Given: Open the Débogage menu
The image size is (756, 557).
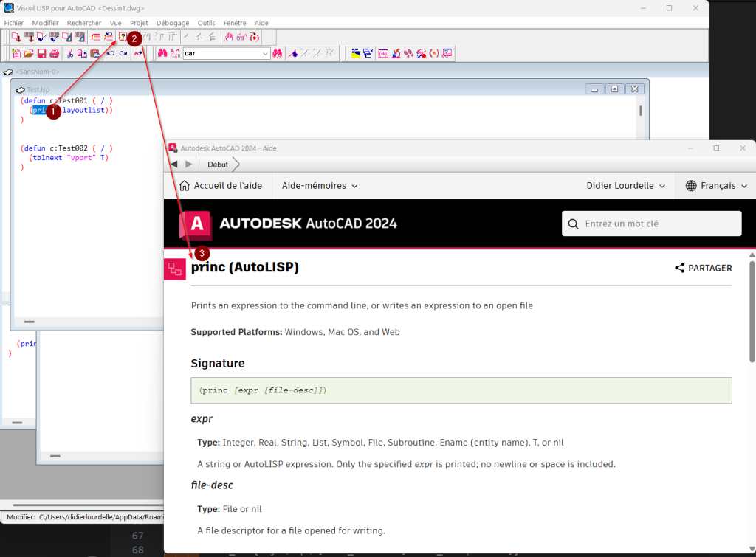Looking at the screenshot, I should pyautogui.click(x=173, y=23).
